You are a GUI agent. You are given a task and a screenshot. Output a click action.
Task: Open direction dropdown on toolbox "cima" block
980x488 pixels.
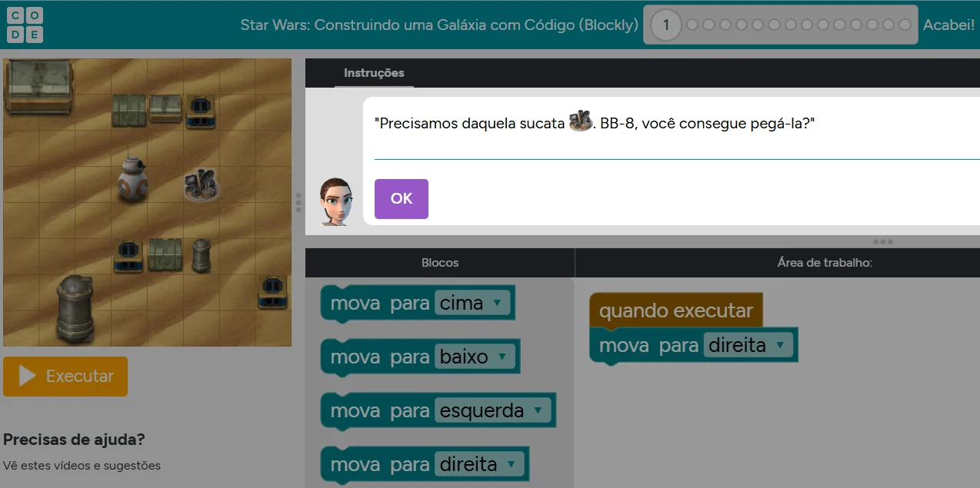click(x=472, y=303)
